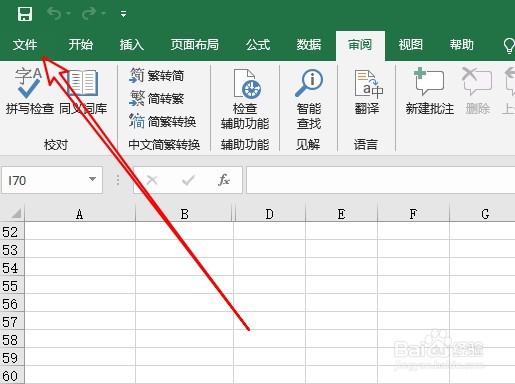This screenshot has width=515, height=384.
Task: Select row 59 header
Action: tap(12, 357)
